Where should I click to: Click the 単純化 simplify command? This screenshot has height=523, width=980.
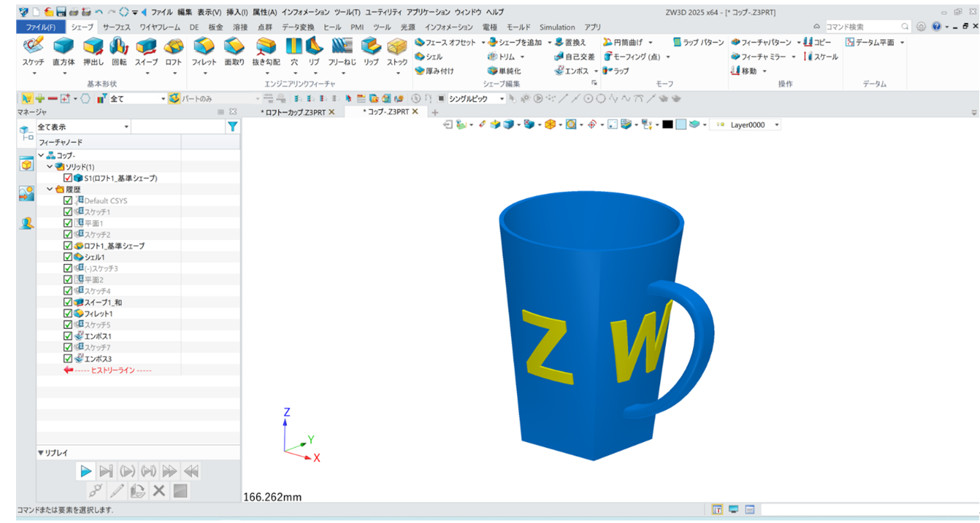click(x=505, y=71)
